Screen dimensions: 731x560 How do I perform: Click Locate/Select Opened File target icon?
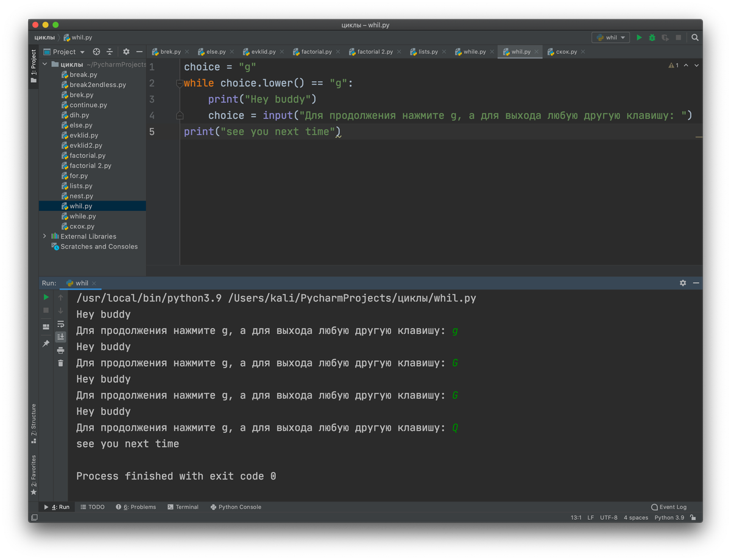(96, 52)
